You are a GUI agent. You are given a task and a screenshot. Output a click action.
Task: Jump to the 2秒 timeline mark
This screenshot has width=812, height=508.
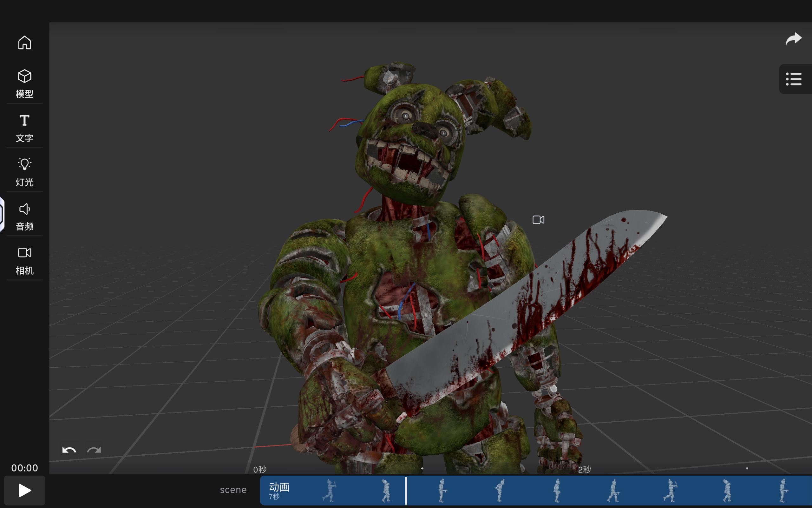pos(585,469)
